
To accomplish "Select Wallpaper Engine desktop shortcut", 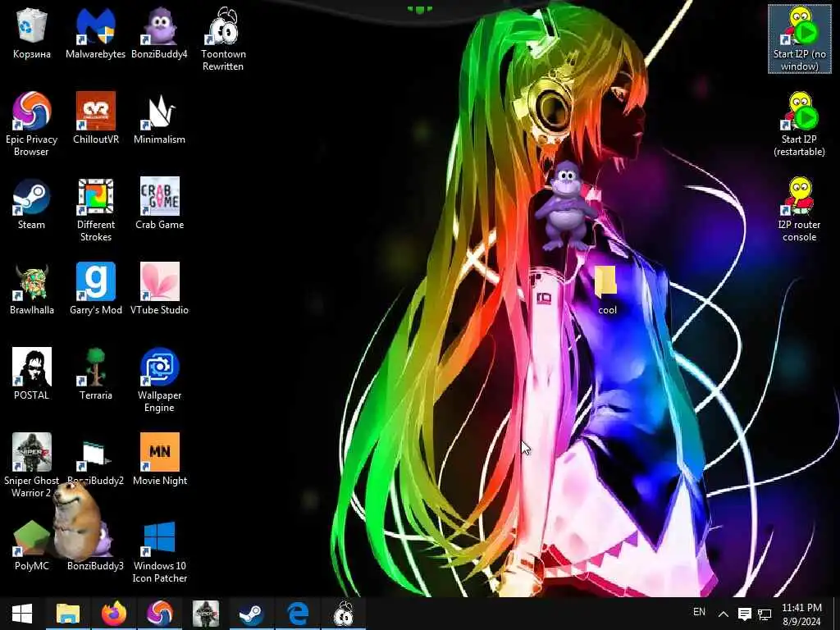I will [x=159, y=380].
